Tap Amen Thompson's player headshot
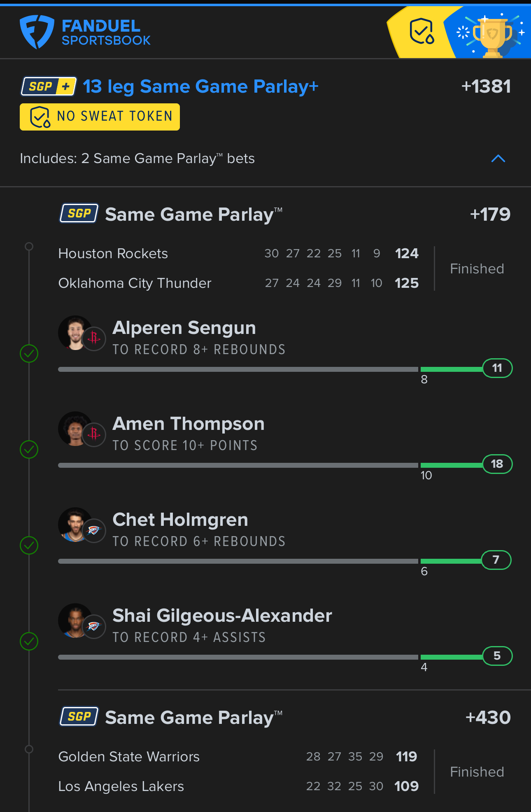 75,429
